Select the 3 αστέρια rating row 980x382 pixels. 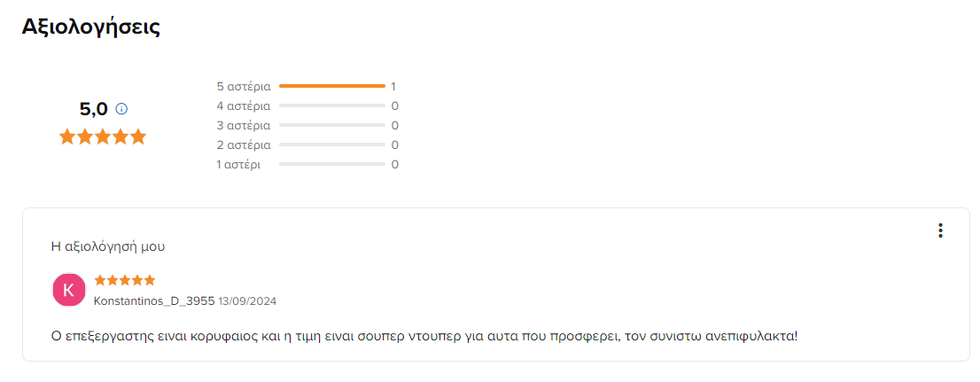tap(307, 125)
